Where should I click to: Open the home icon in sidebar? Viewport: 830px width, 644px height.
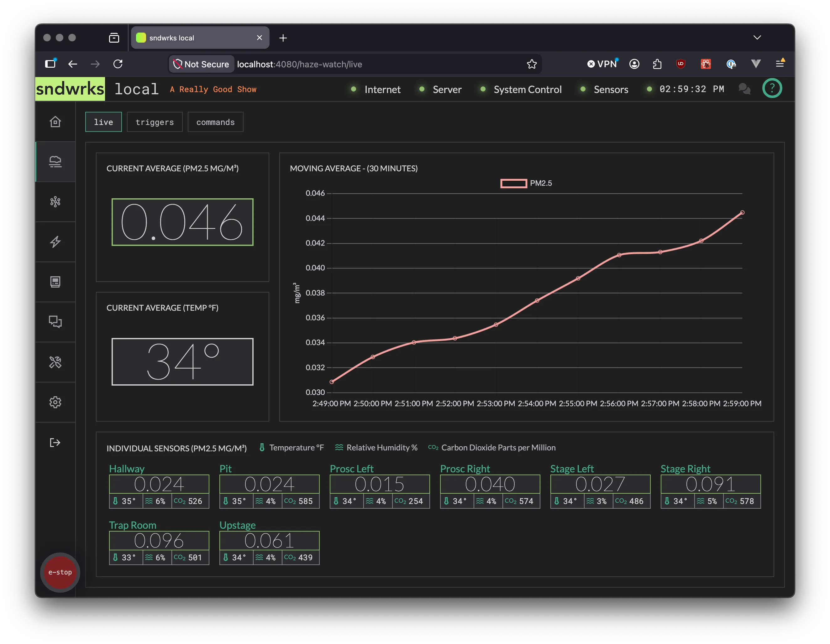55,122
